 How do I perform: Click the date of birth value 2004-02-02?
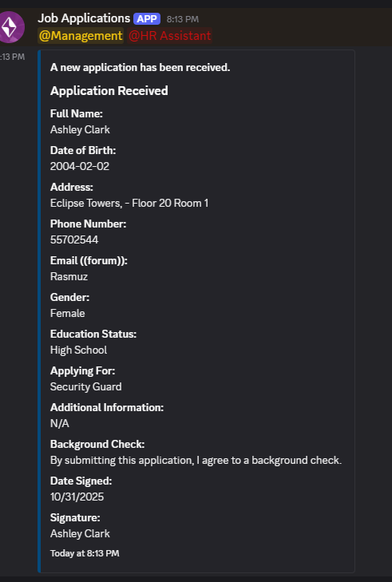tap(80, 166)
